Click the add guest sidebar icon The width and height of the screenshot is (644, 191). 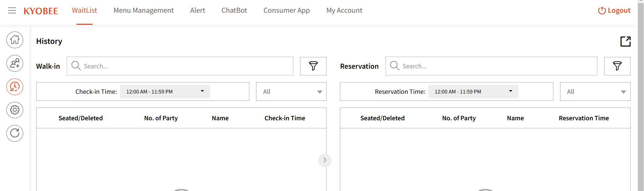tap(15, 63)
